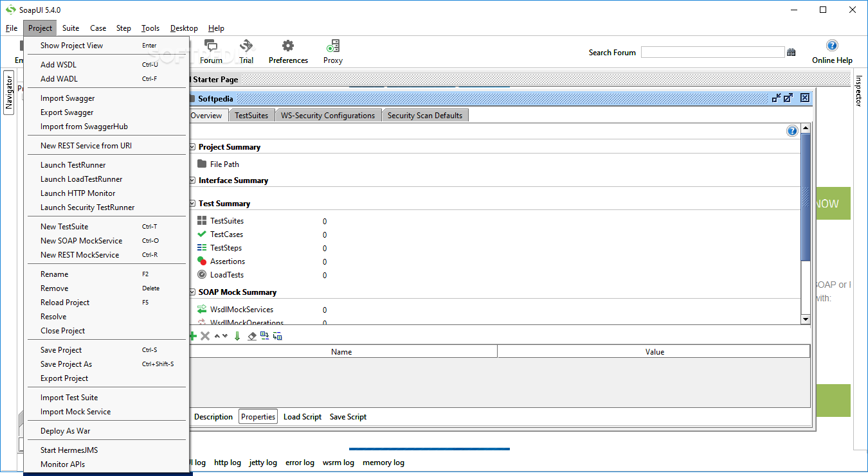Open the Save Script tab
Image resolution: width=868 pixels, height=476 pixels.
[x=348, y=416]
